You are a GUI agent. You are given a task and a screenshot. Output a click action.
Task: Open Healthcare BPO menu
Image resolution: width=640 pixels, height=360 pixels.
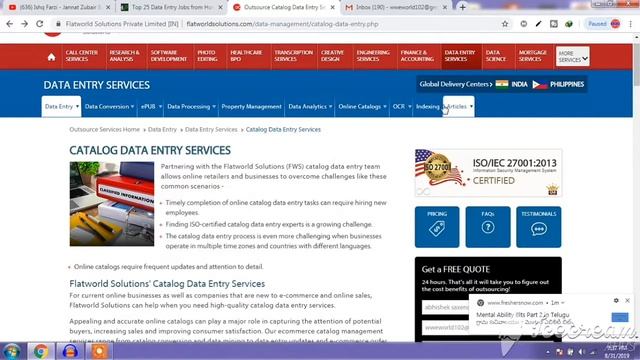point(246,56)
